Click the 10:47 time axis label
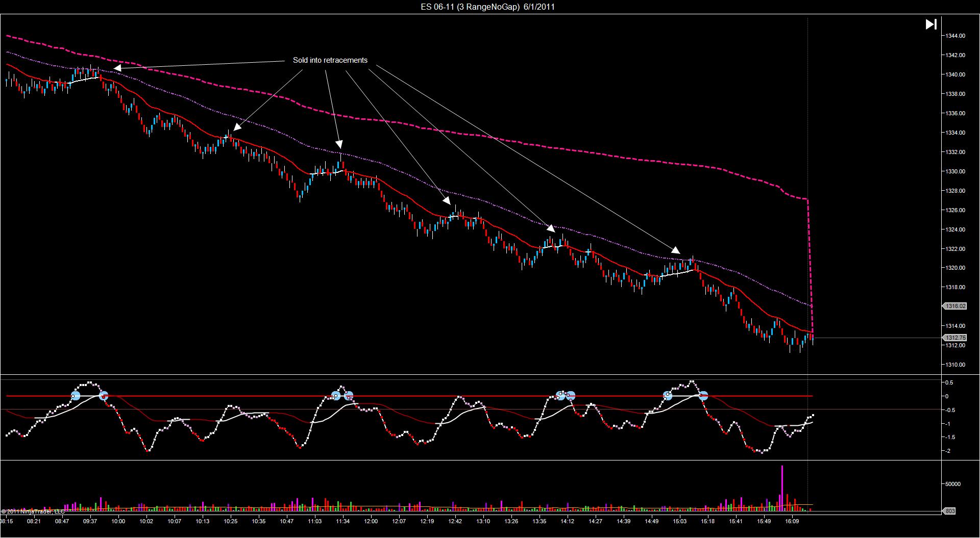 (286, 521)
